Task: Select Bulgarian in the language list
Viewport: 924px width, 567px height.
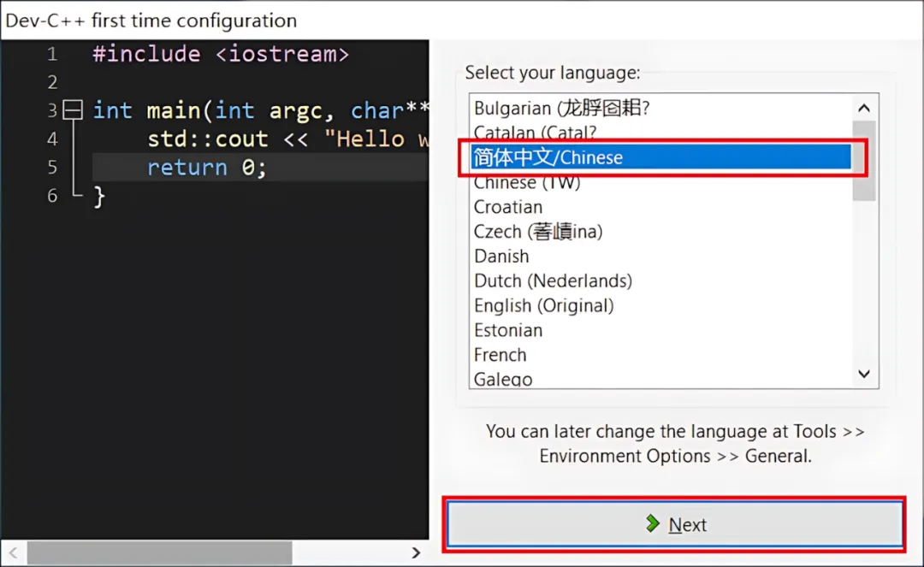Action: click(x=661, y=109)
